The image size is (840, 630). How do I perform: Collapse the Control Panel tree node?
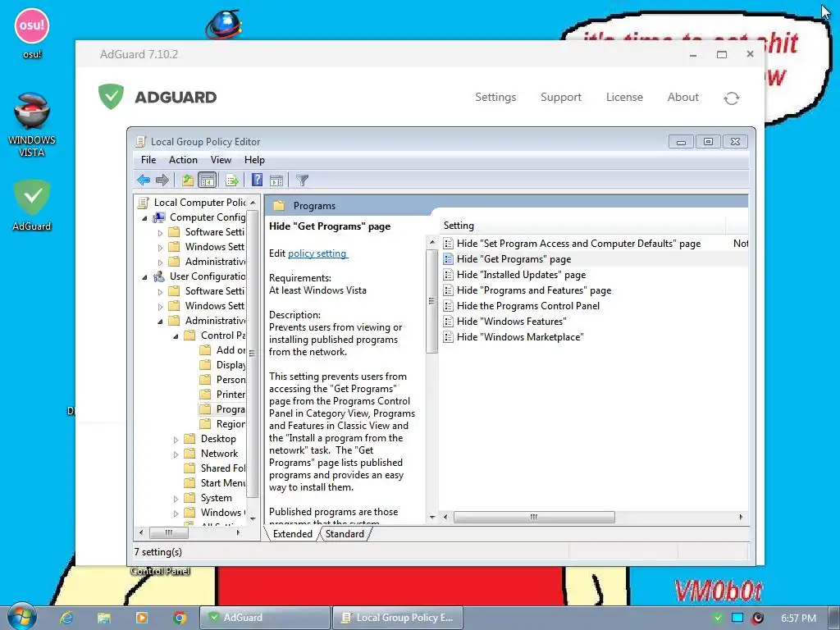coord(176,336)
